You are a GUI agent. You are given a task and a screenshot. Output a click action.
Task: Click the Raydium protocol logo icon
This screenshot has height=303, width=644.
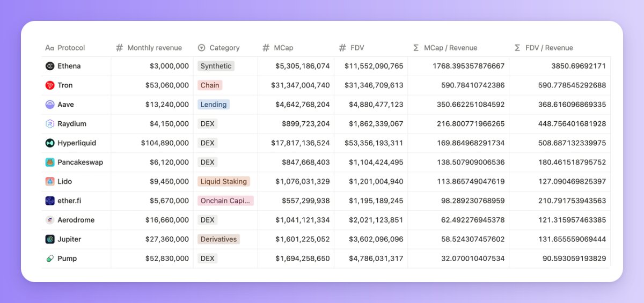(50, 124)
